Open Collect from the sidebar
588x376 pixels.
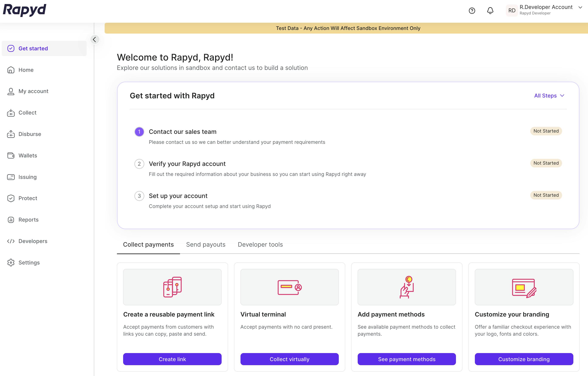tap(27, 113)
